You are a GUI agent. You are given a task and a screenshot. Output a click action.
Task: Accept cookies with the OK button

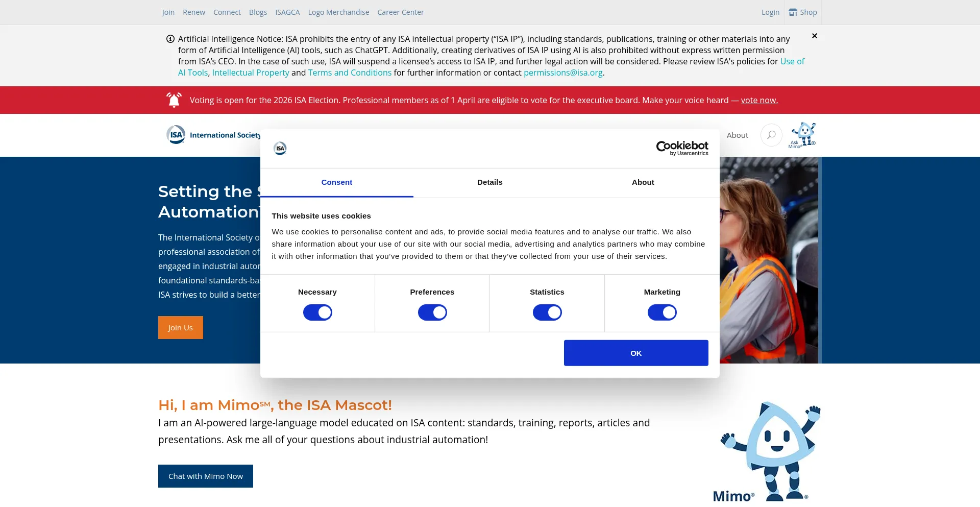636,353
